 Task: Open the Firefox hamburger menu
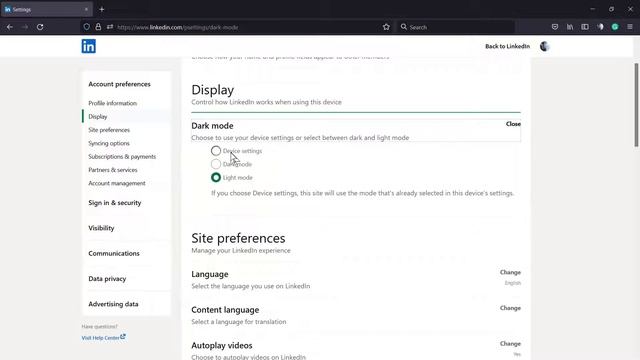[x=630, y=27]
